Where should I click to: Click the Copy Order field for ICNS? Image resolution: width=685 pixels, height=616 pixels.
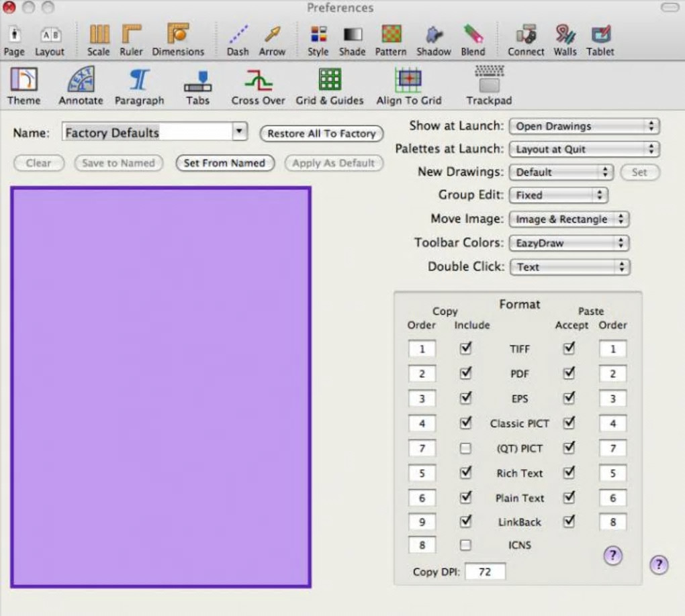(422, 546)
